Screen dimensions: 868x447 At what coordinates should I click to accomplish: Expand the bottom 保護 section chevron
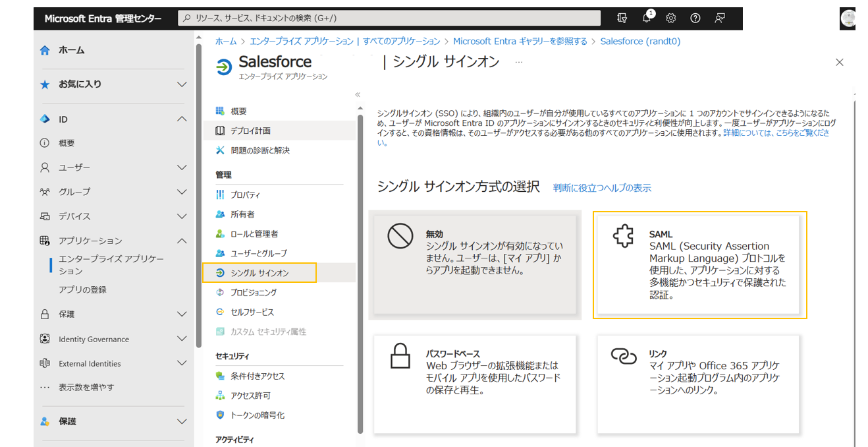tap(182, 421)
